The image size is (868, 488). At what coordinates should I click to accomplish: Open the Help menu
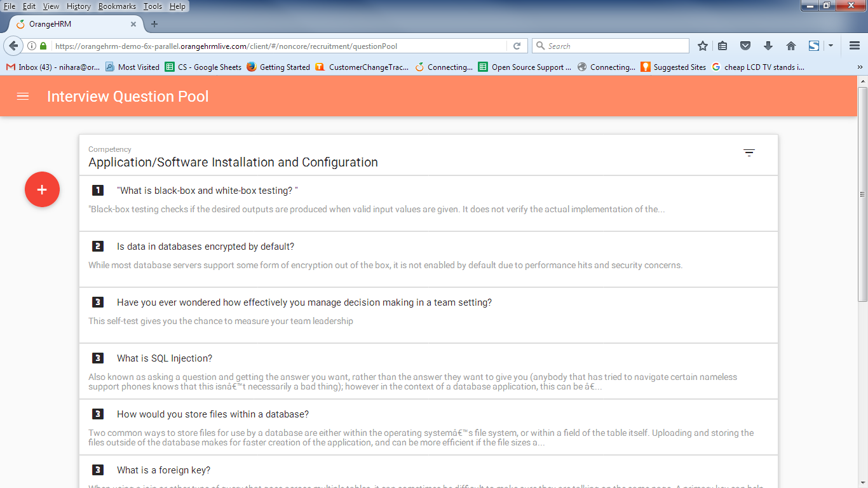178,6
